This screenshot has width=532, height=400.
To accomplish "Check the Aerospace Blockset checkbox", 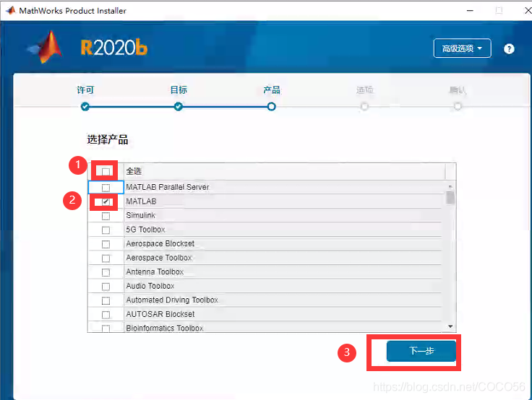I will 106,244.
